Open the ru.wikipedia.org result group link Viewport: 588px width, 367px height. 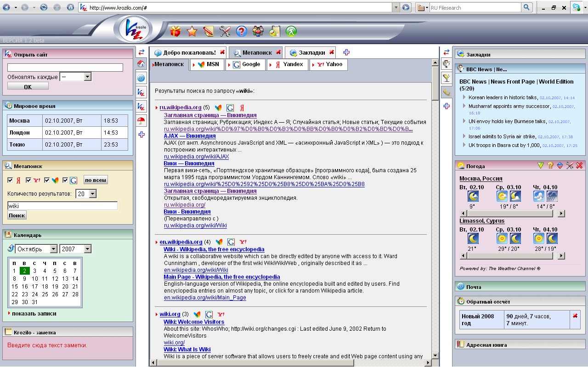point(181,107)
